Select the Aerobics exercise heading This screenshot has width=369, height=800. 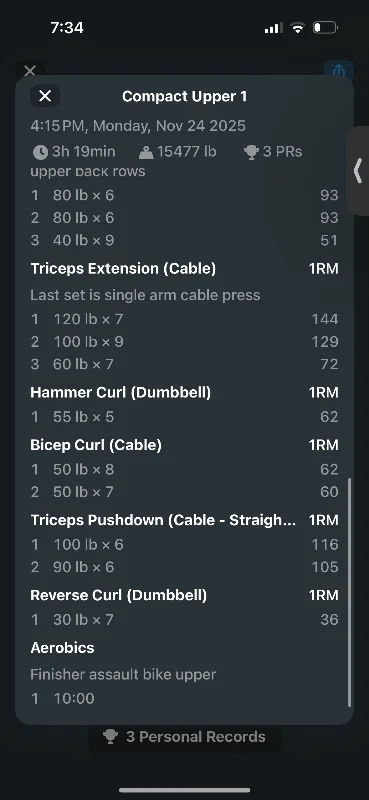point(62,647)
